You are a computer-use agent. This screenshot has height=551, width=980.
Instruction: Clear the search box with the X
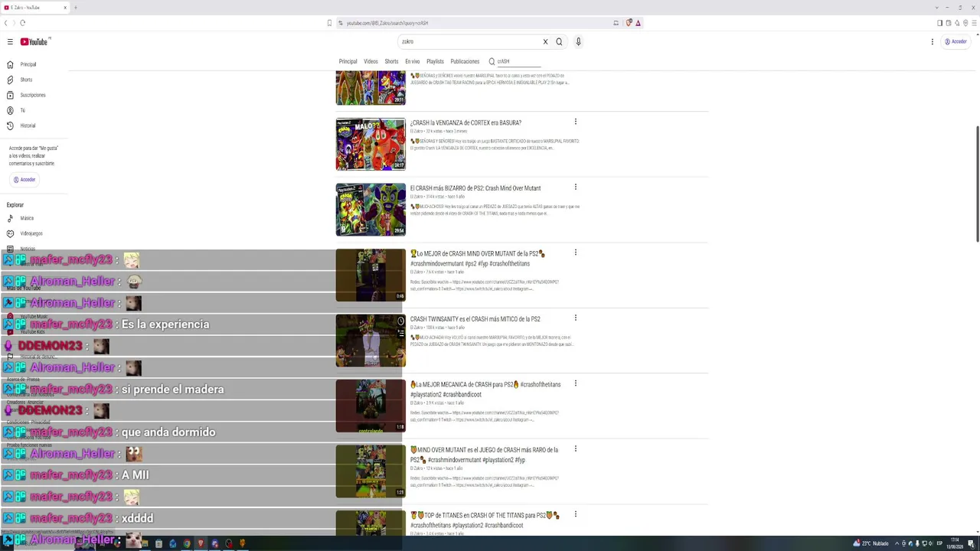(x=545, y=42)
